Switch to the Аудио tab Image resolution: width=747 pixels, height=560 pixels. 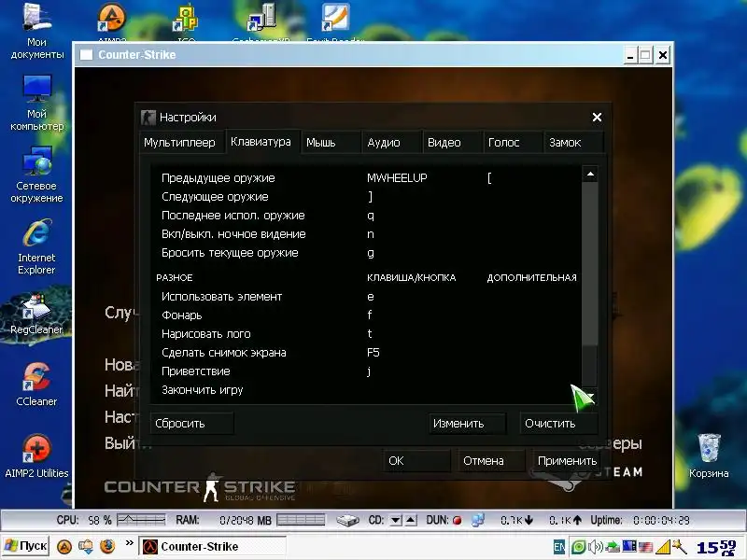pyautogui.click(x=391, y=143)
